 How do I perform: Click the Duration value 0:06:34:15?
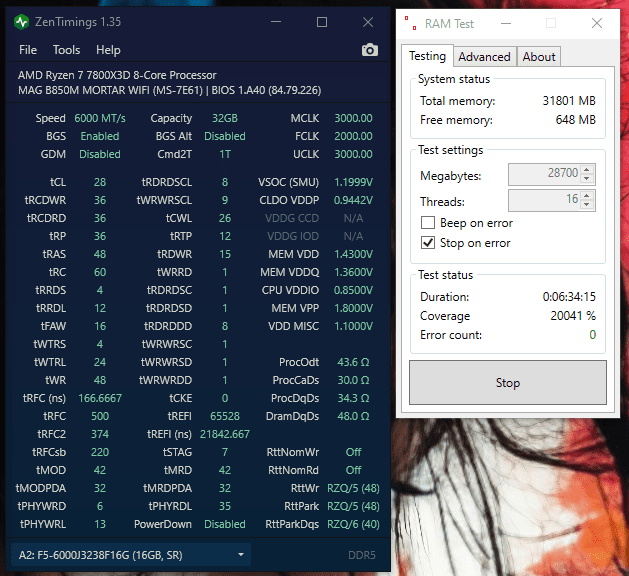(569, 296)
